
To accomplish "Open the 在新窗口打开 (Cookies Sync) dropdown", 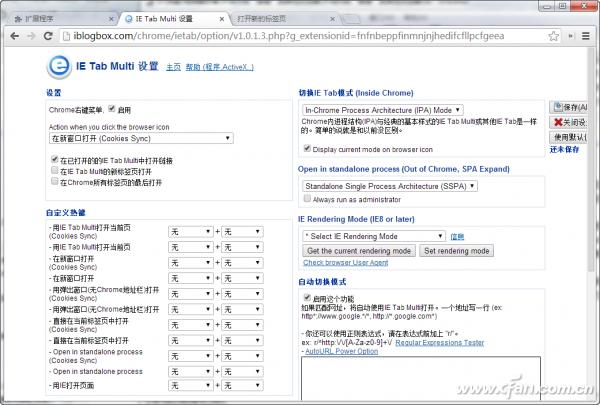I will tap(141, 139).
